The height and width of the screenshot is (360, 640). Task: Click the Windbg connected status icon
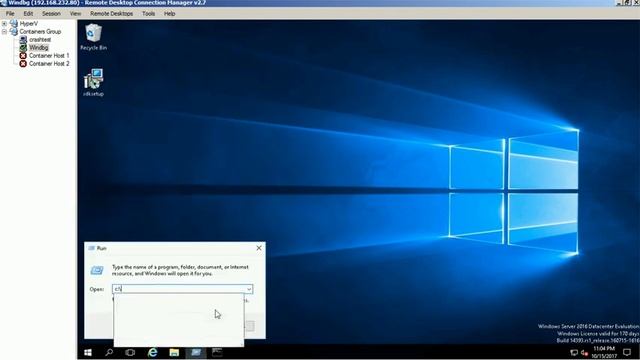tap(23, 47)
